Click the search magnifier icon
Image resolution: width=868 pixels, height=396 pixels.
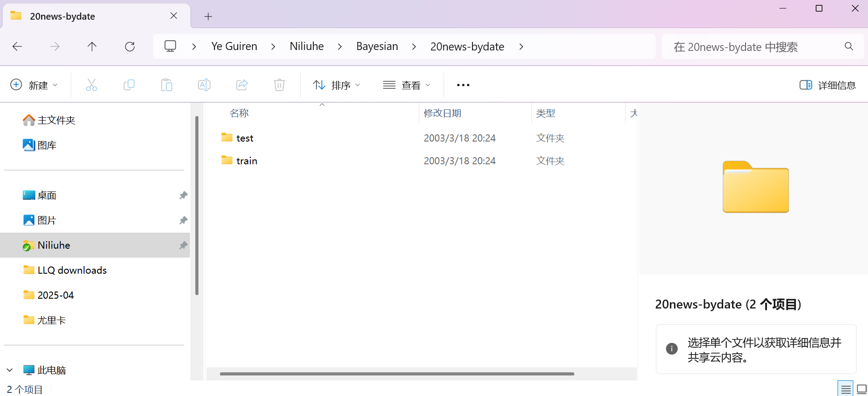point(849,46)
